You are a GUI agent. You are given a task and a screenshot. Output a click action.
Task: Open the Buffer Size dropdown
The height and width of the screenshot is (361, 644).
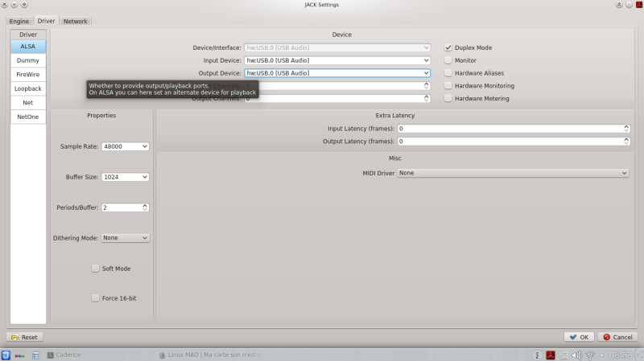click(126, 177)
